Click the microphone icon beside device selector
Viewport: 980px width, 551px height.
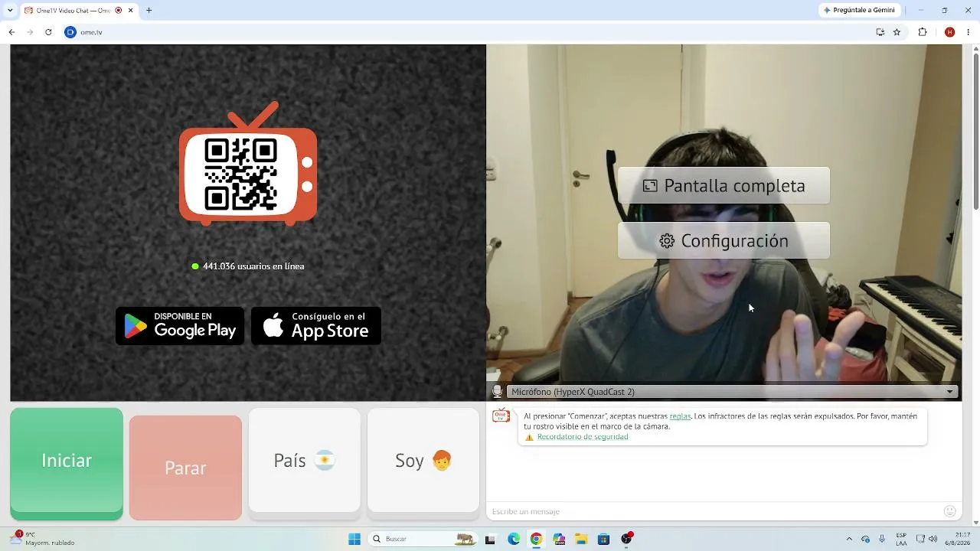click(497, 392)
